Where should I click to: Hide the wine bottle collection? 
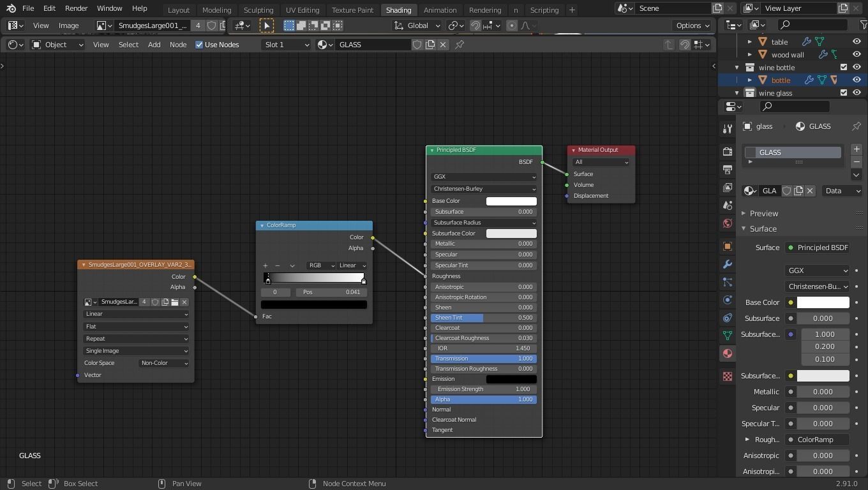coord(857,67)
